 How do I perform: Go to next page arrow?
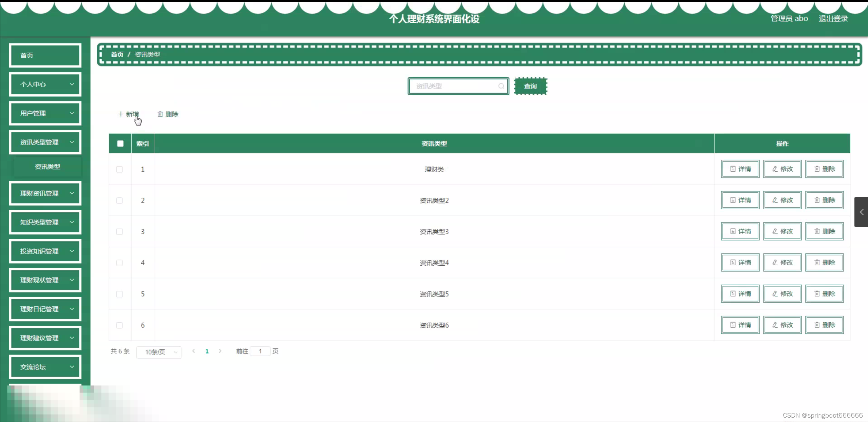(220, 351)
